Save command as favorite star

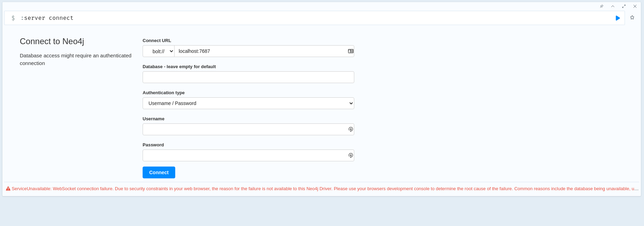632,18
